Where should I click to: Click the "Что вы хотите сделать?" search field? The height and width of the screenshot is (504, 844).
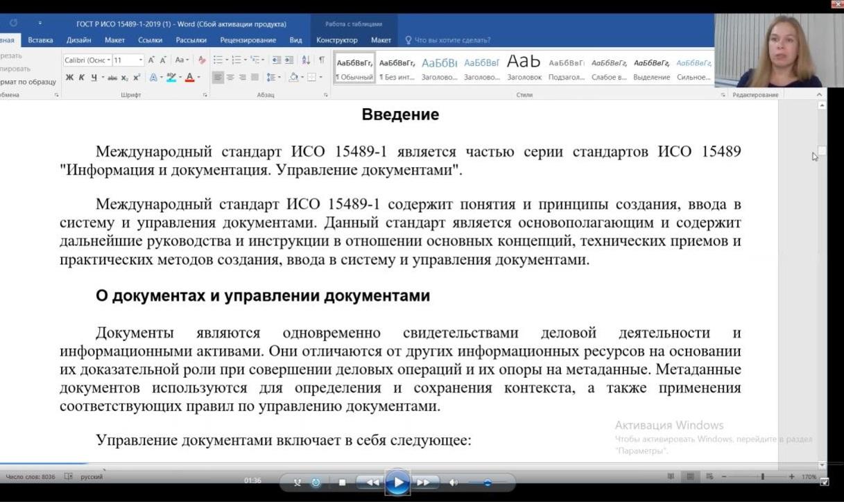(x=452, y=40)
